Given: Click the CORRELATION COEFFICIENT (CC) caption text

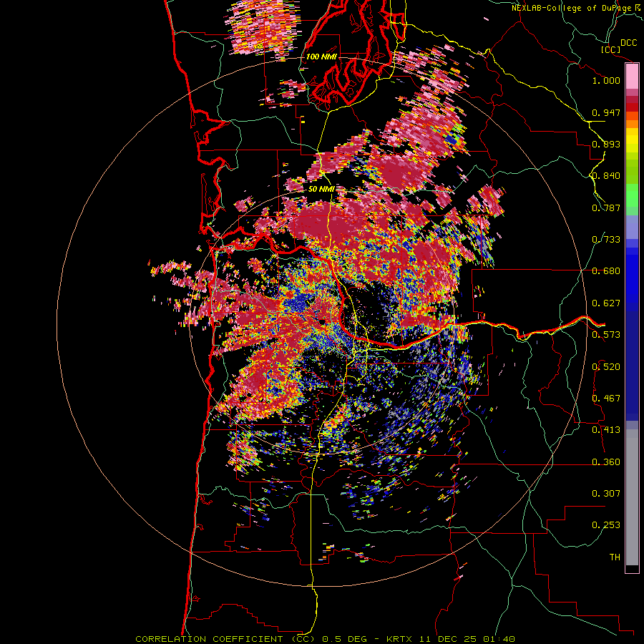Looking at the screenshot, I should coord(225,639).
